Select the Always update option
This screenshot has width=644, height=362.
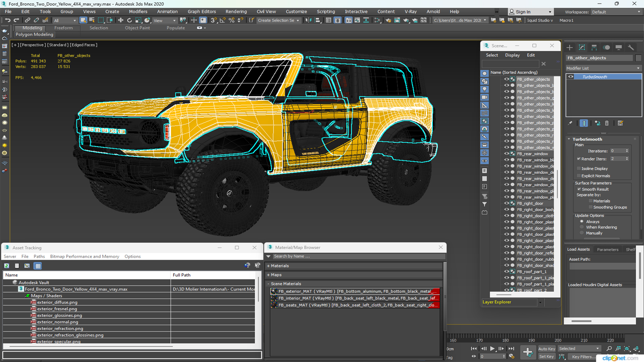[x=582, y=222]
